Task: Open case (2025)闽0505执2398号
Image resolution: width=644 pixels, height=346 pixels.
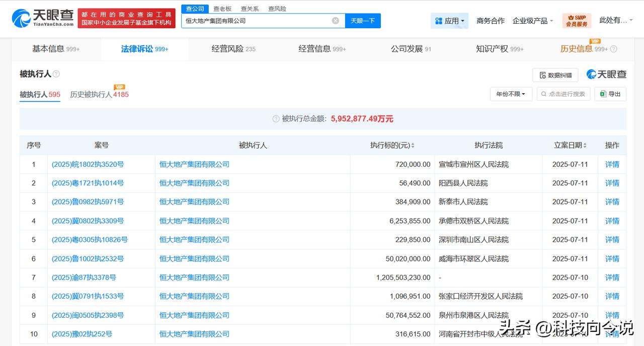Action: 88,315
